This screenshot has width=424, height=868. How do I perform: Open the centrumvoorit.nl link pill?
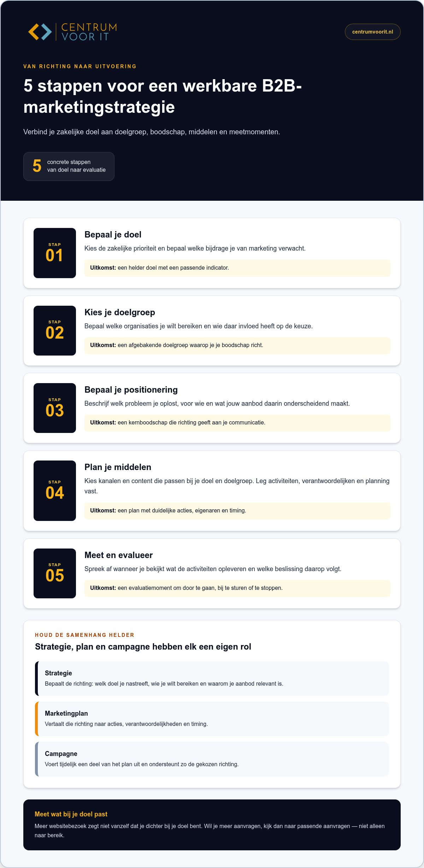point(372,32)
